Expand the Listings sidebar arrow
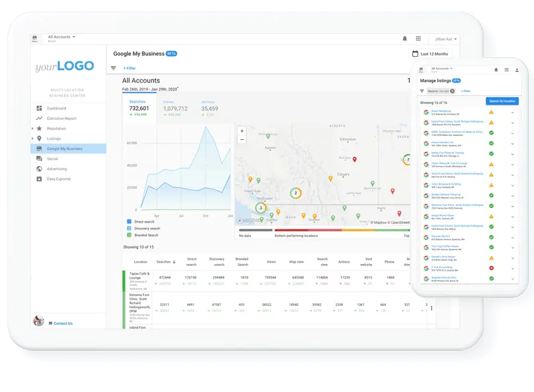Image resolution: width=534 pixels, height=392 pixels. (33, 139)
